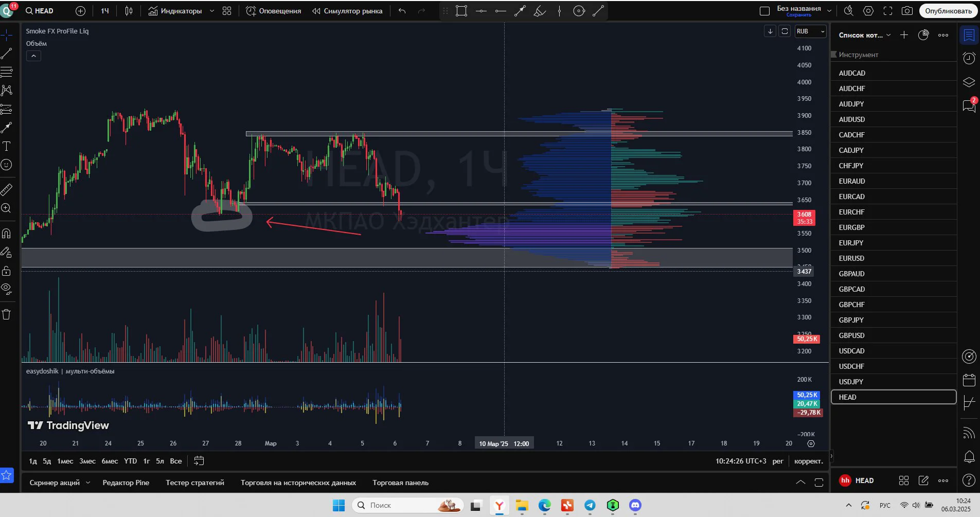
Task: Activate the magnet mode tool
Action: 7,234
